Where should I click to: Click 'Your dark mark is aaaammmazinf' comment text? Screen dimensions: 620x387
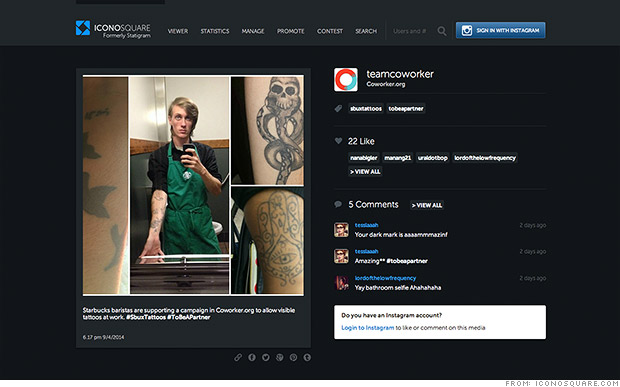(x=401, y=234)
